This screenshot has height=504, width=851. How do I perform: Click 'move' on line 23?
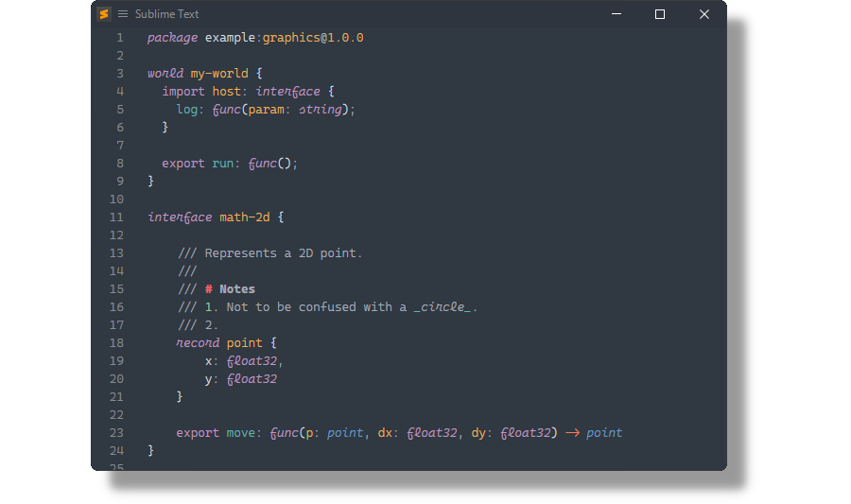(x=241, y=433)
